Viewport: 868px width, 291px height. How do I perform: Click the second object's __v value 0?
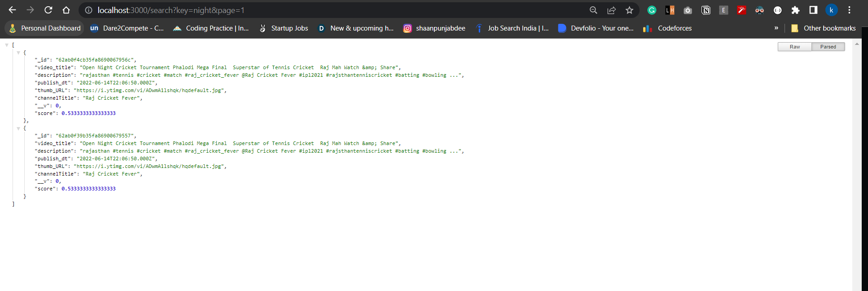(57, 181)
